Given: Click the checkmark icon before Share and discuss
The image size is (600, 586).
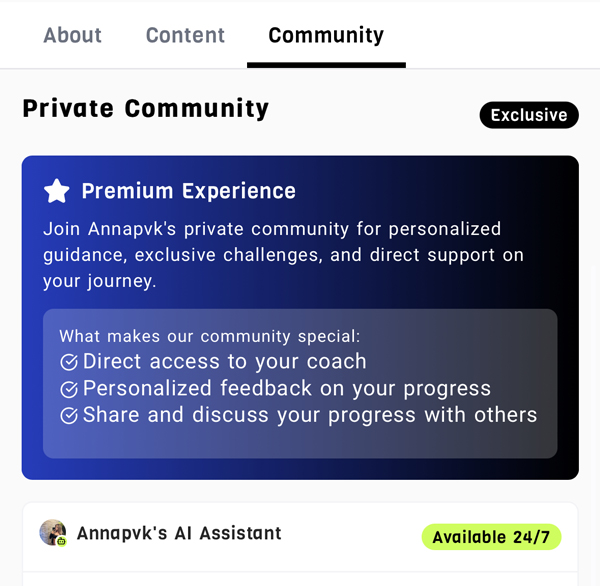Looking at the screenshot, I should point(69,416).
